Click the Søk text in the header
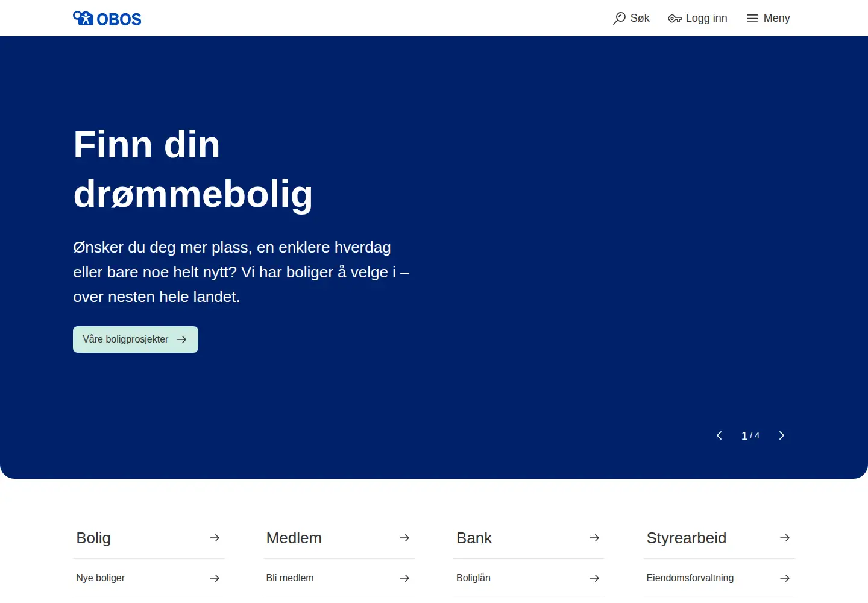This screenshot has height=603, width=868. click(x=640, y=18)
